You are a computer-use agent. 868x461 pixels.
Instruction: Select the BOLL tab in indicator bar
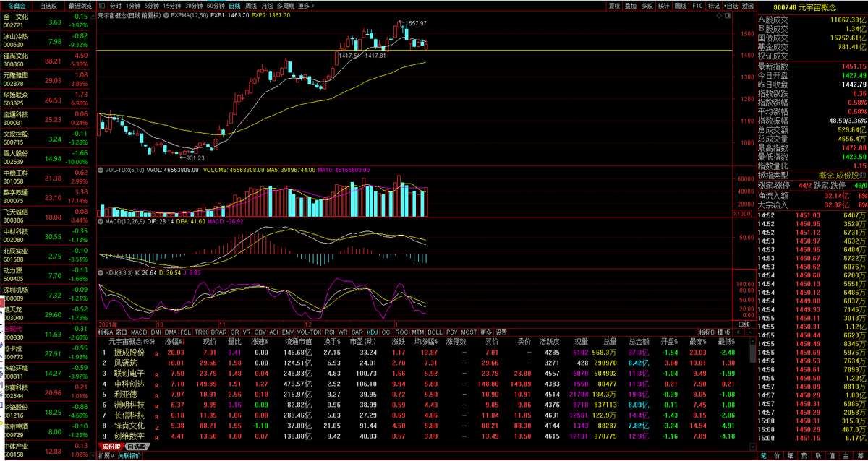tap(435, 332)
